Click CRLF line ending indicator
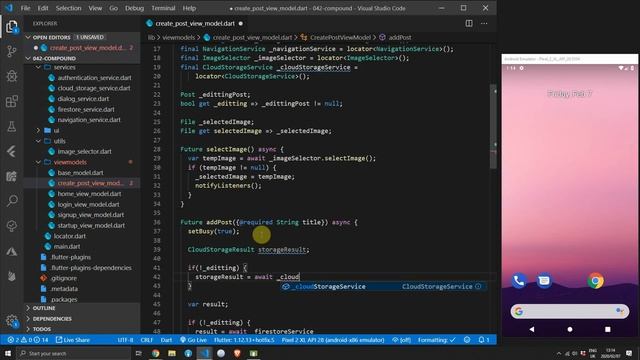This screenshot has width=640, height=360. pyautogui.click(x=147, y=340)
